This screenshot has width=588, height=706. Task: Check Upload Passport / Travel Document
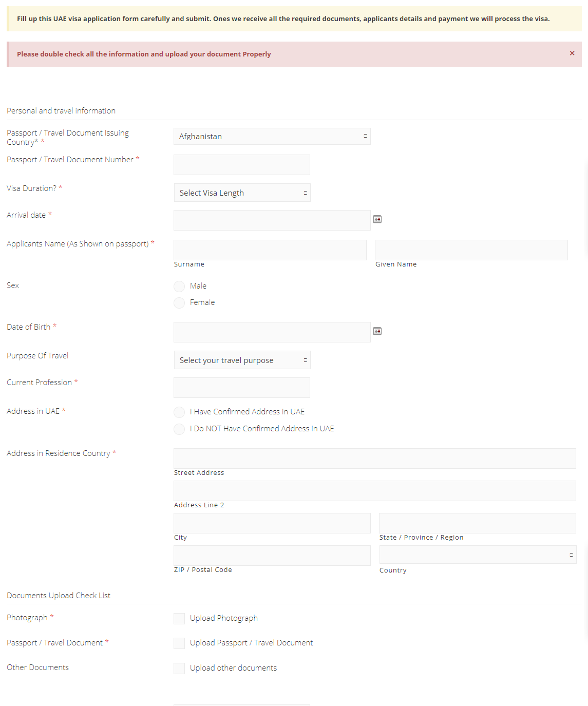179,643
